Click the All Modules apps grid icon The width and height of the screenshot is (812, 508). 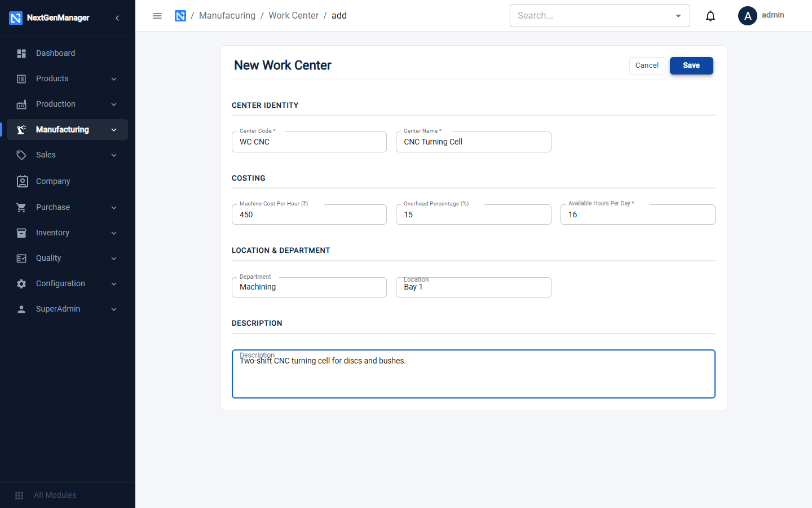click(x=19, y=496)
